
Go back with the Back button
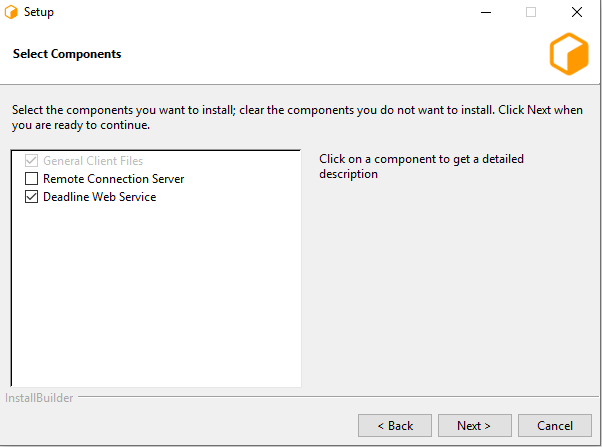click(x=395, y=425)
